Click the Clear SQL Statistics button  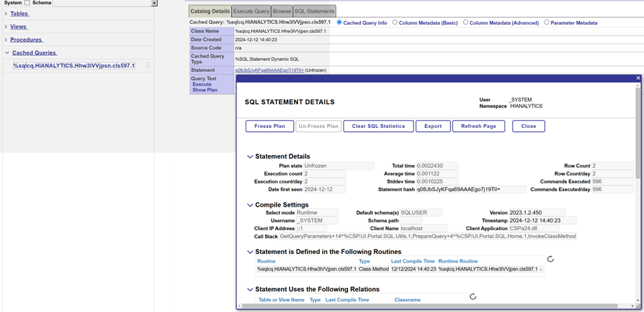point(378,126)
